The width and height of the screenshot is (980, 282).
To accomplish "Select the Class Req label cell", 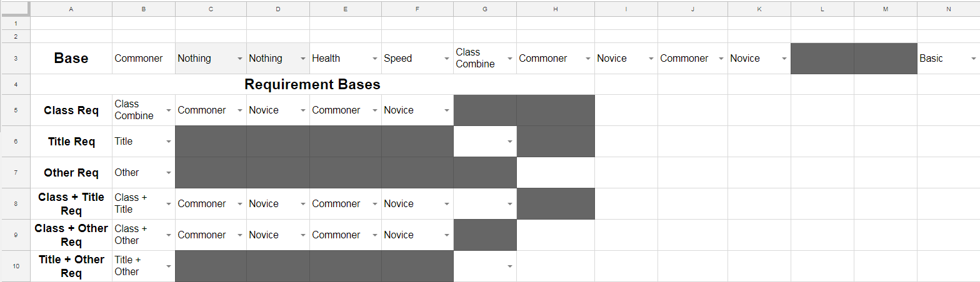I will (x=71, y=110).
